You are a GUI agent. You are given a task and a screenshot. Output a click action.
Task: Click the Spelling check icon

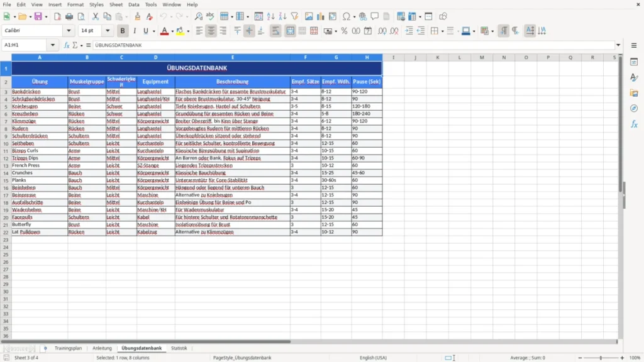[210, 16]
